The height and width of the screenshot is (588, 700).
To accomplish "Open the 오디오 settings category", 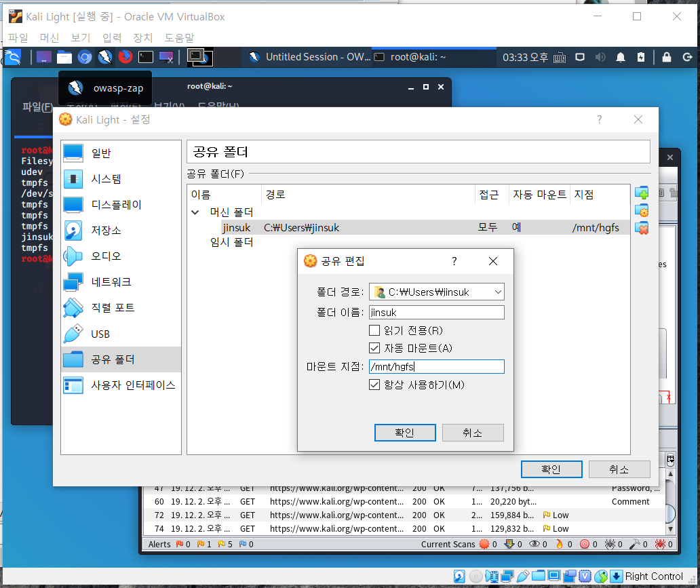I will pyautogui.click(x=121, y=256).
